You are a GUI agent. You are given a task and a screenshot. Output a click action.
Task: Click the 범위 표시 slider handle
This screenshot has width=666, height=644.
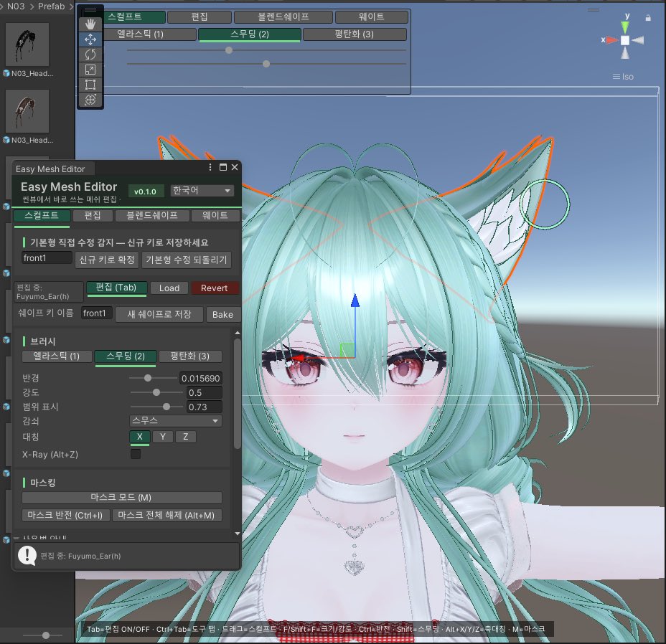[166, 407]
